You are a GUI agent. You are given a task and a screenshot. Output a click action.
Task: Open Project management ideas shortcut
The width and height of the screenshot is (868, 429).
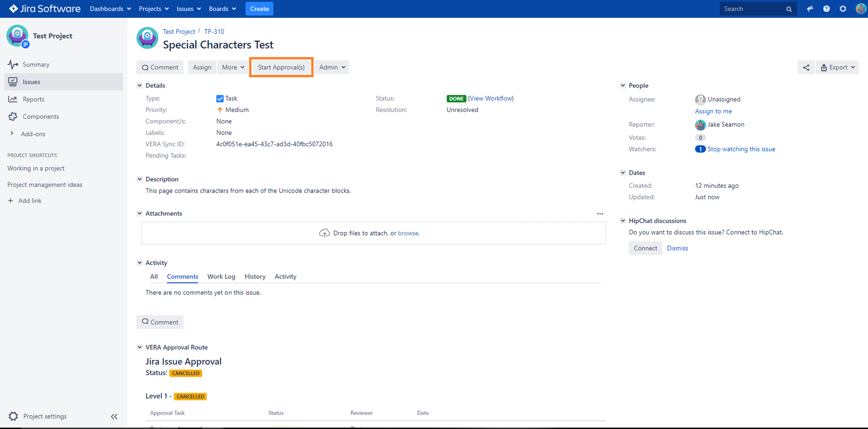point(45,184)
